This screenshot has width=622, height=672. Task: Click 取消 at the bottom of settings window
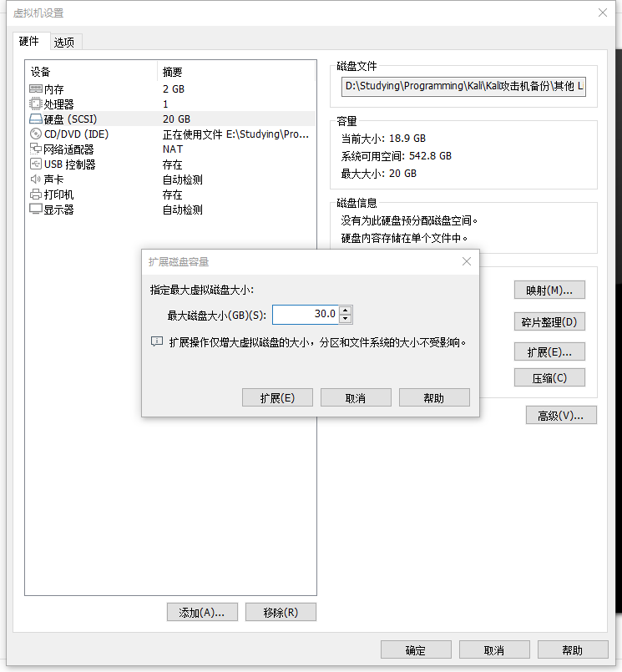(x=494, y=649)
